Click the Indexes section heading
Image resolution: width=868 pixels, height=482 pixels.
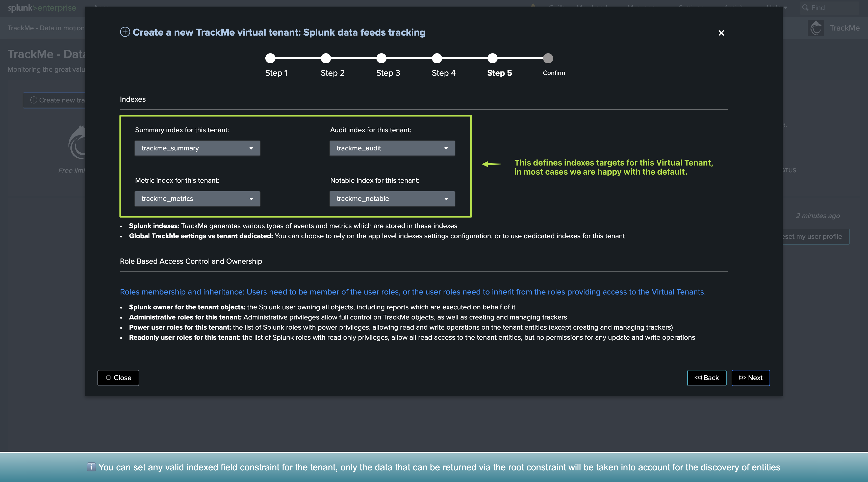click(133, 99)
